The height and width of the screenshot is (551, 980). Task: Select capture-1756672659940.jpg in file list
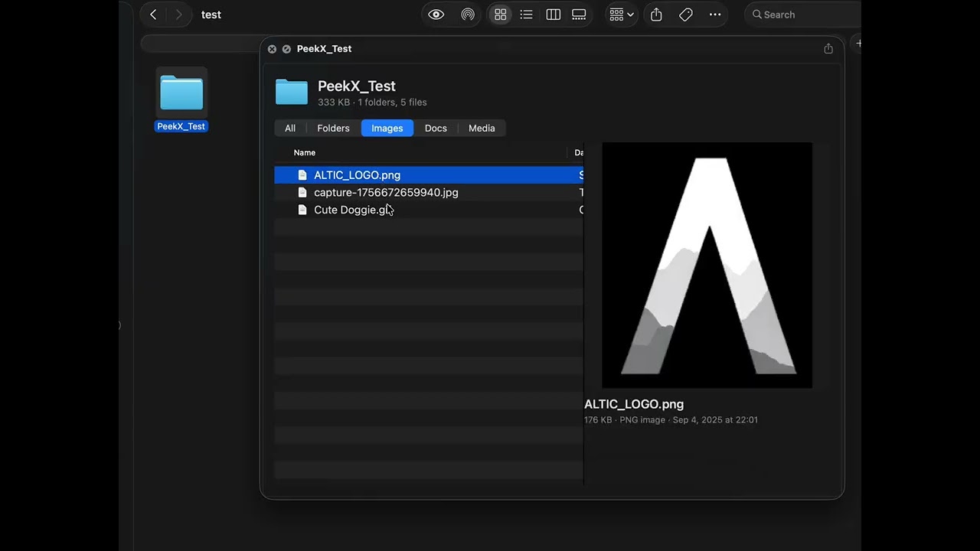click(386, 193)
